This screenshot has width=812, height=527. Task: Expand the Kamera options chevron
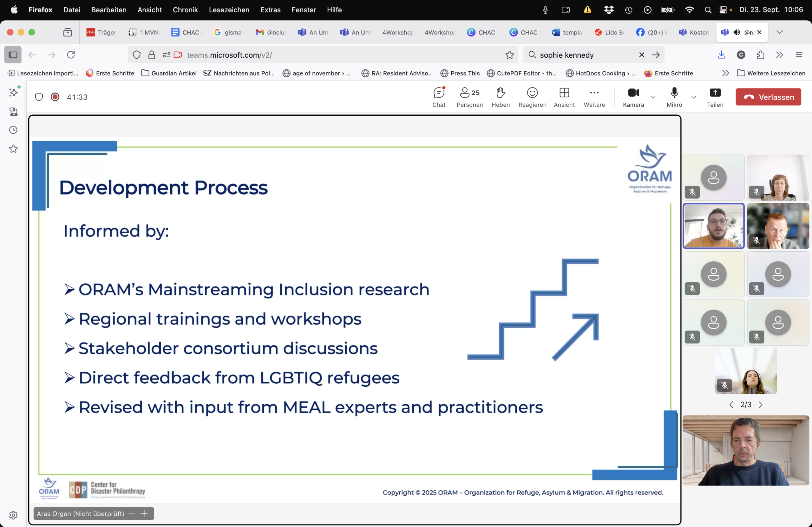(653, 97)
